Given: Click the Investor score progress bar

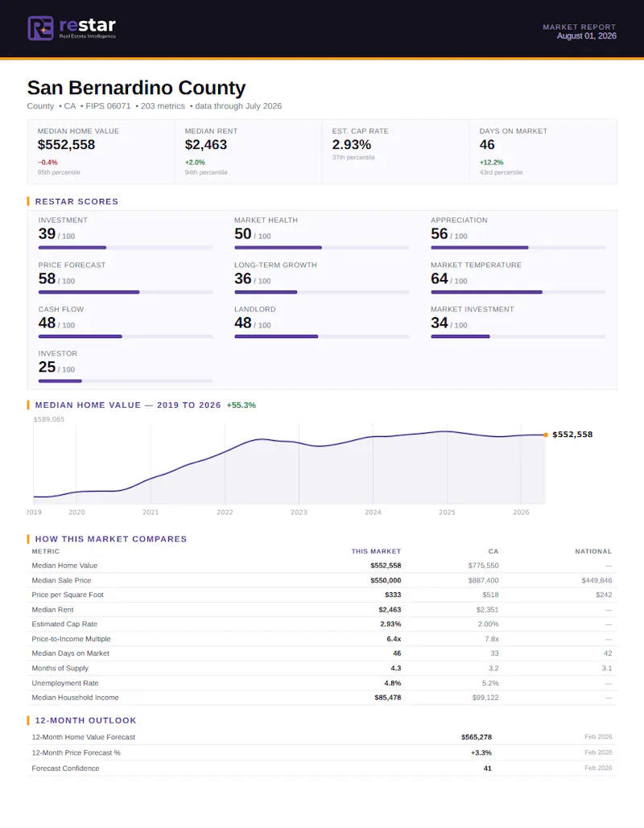Looking at the screenshot, I should 126,381.
